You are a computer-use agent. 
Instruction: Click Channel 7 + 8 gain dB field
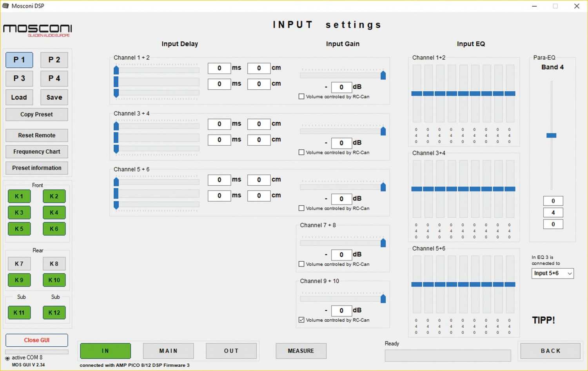click(341, 255)
